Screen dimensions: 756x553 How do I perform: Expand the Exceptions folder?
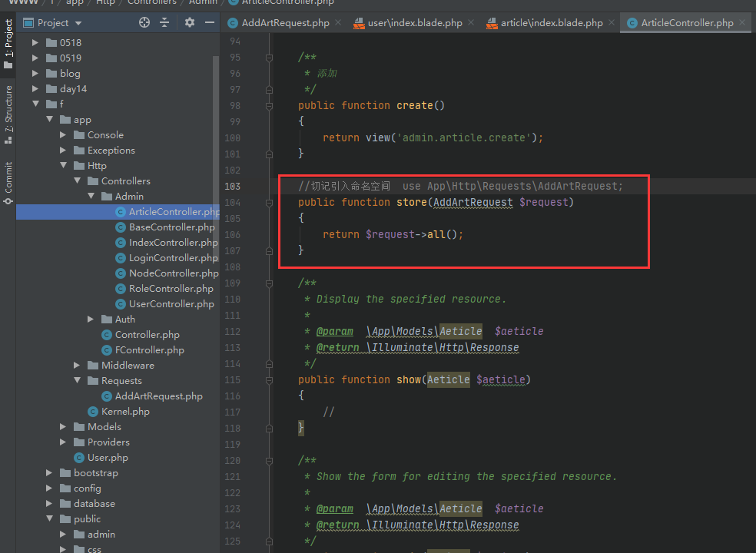[63, 151]
